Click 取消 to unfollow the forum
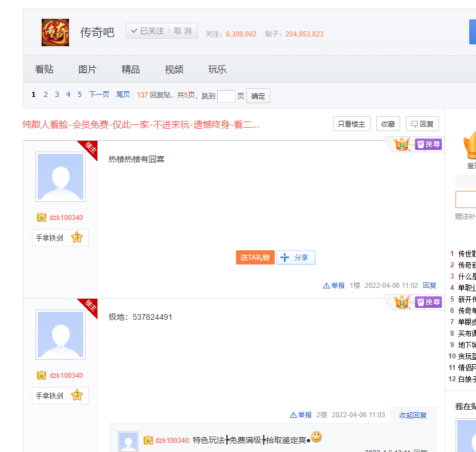 (183, 31)
